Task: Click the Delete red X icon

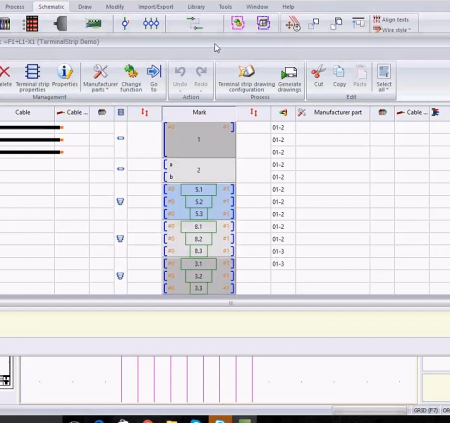Action: pyautogui.click(x=5, y=71)
